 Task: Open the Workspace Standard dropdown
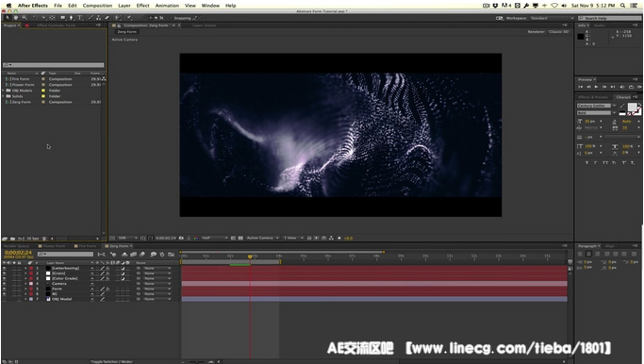point(552,18)
